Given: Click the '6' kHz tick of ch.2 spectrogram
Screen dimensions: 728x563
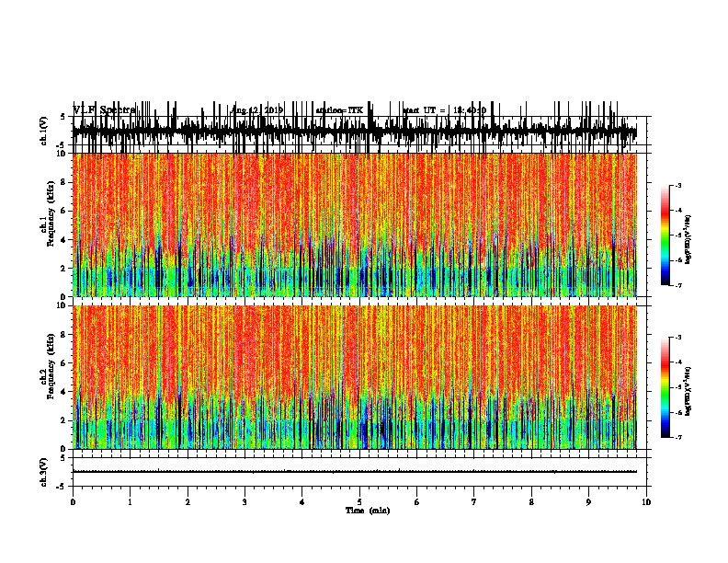Looking at the screenshot, I should coord(63,362).
